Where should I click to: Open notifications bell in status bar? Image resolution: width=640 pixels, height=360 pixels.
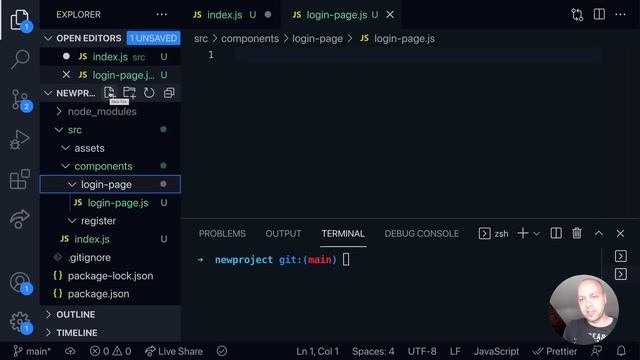621,351
